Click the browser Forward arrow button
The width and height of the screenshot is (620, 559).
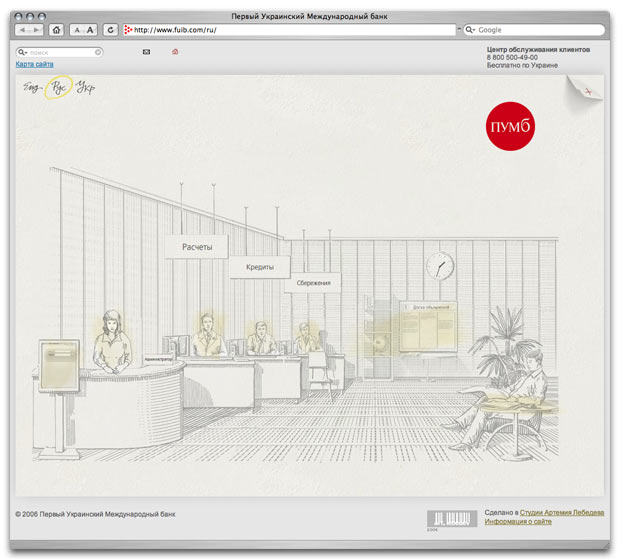point(36,30)
